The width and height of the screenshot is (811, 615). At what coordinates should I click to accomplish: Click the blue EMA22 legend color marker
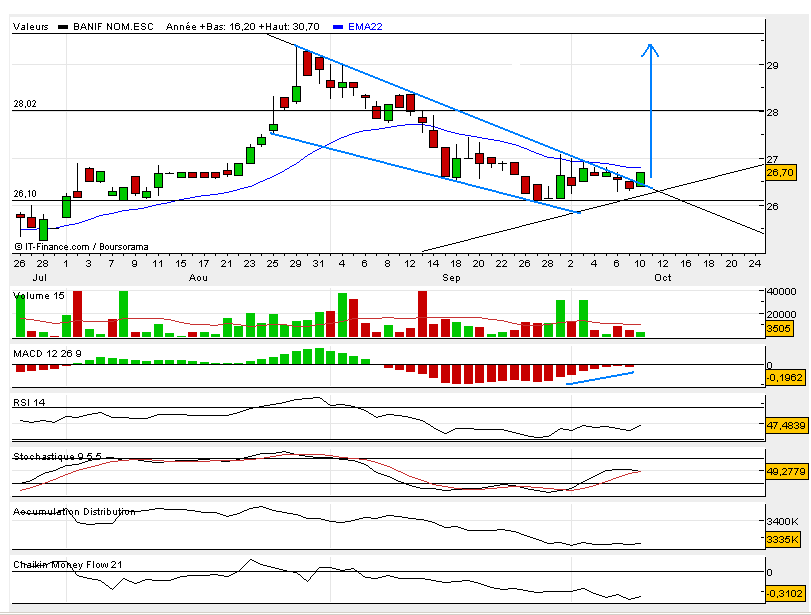pos(338,27)
